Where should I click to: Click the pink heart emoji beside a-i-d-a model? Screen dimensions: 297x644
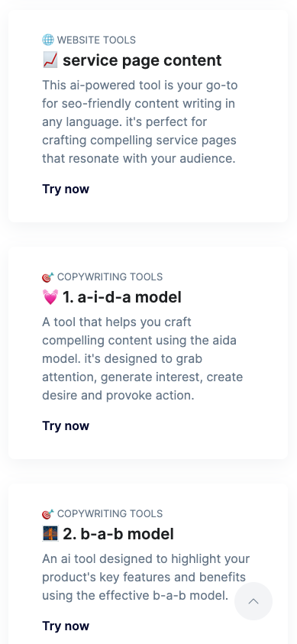tap(50, 297)
